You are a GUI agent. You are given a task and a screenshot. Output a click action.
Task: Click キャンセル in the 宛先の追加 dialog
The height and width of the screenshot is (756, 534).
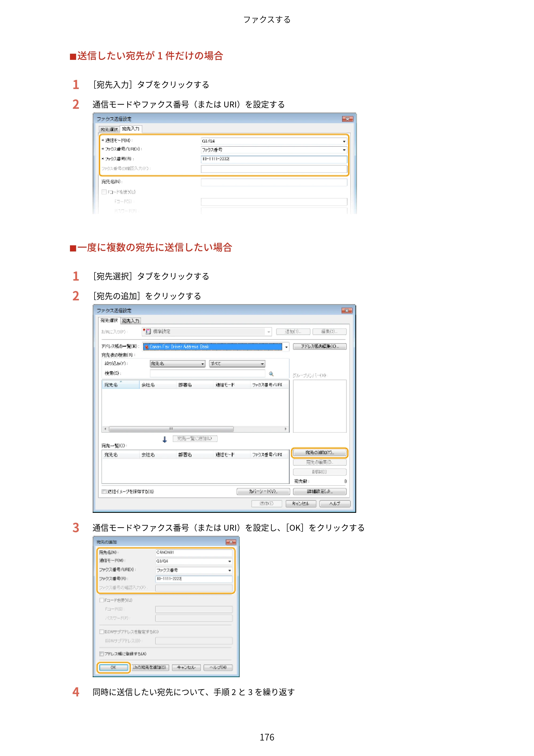[x=186, y=668]
